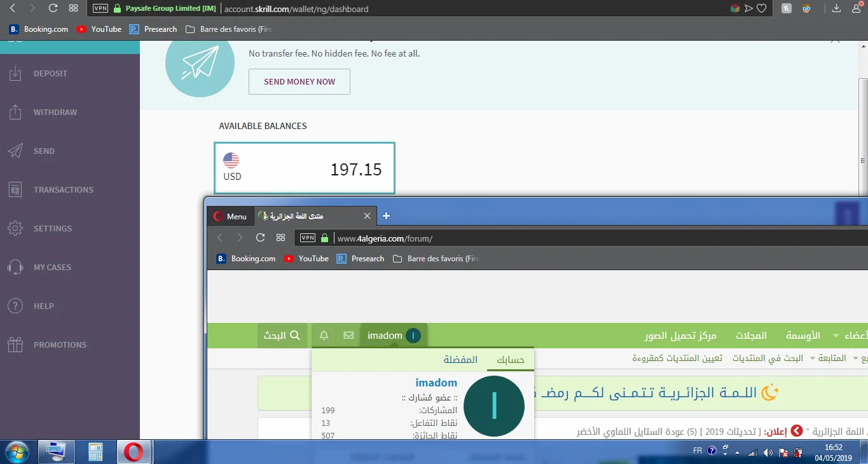The width and height of the screenshot is (868, 464).
Task: Open the Settings gear in Skrill sidebar
Action: 15,229
